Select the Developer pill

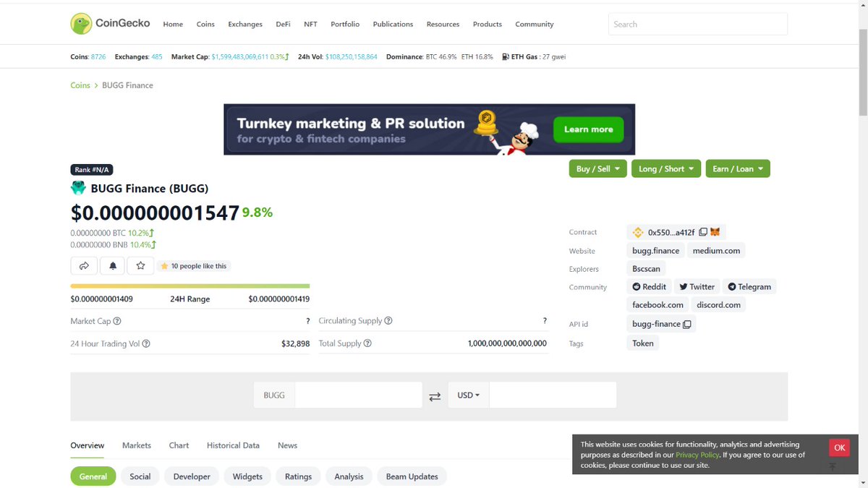(192, 476)
